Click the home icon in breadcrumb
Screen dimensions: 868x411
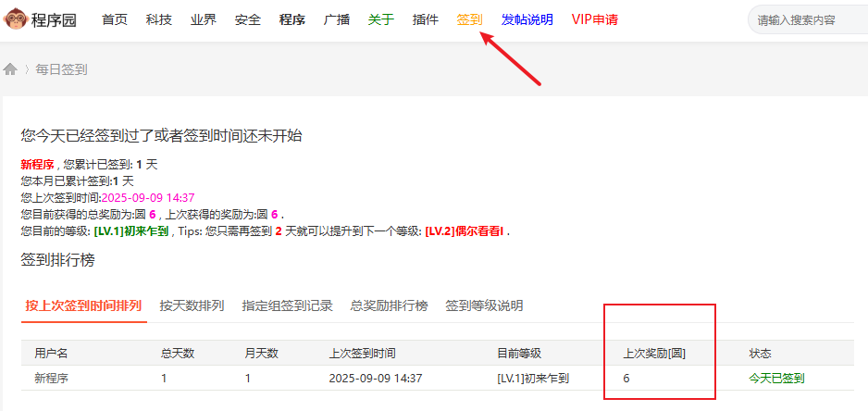pos(11,69)
